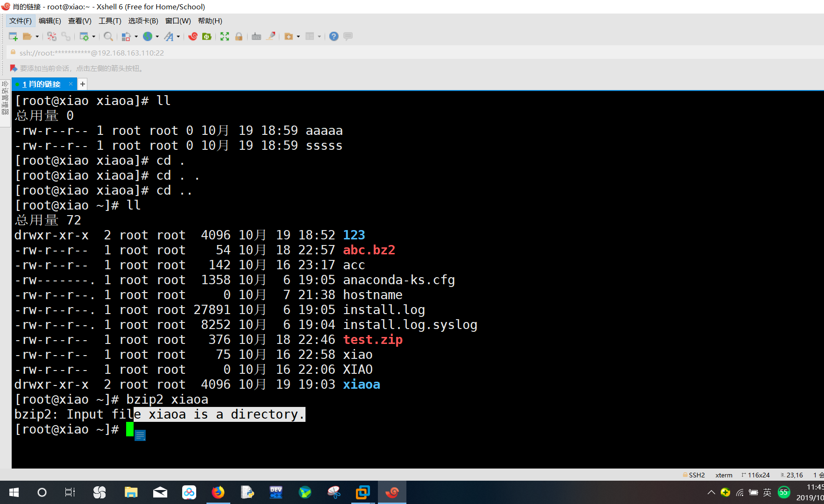Click the blue xiaoa directory name in listing
This screenshot has width=824, height=504.
click(x=362, y=385)
